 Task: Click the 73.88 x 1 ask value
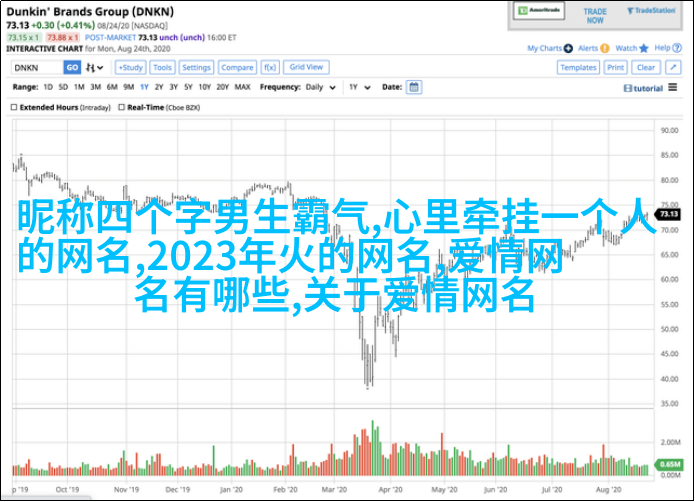(62, 38)
